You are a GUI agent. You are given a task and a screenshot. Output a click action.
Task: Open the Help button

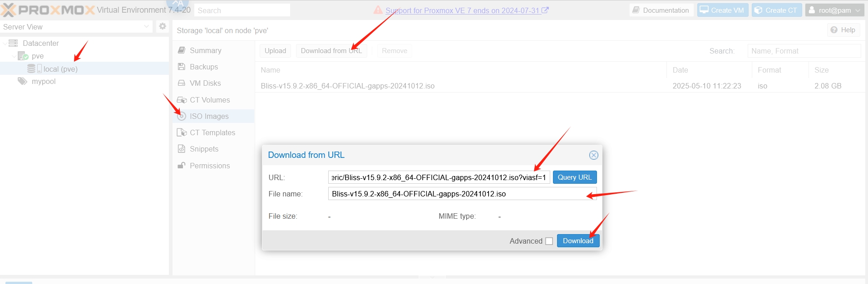pos(843,30)
